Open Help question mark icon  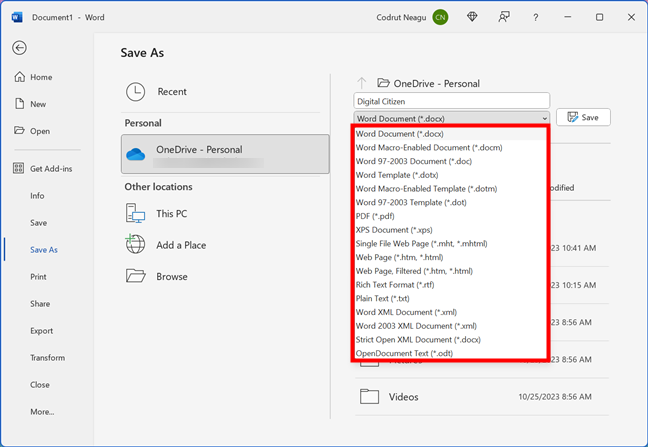pyautogui.click(x=535, y=17)
